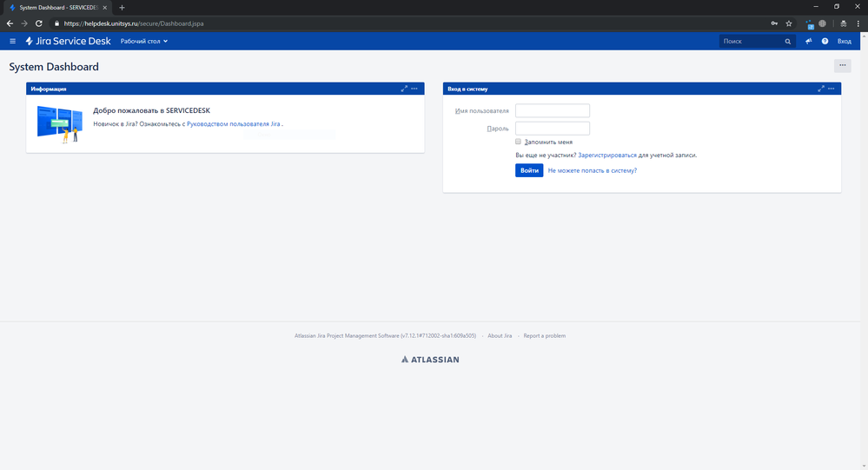Go back with browser back arrow
The image size is (868, 470).
point(10,23)
